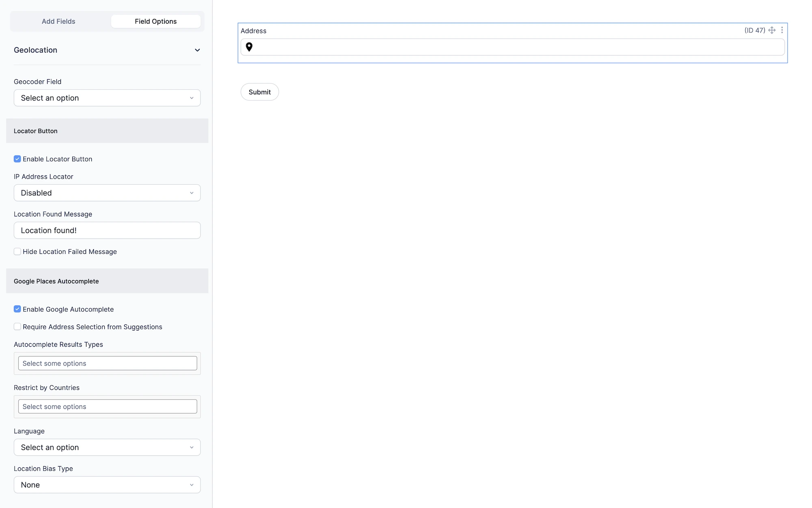Open the Language dropdown
Screen dimensions: 812x508
click(107, 447)
